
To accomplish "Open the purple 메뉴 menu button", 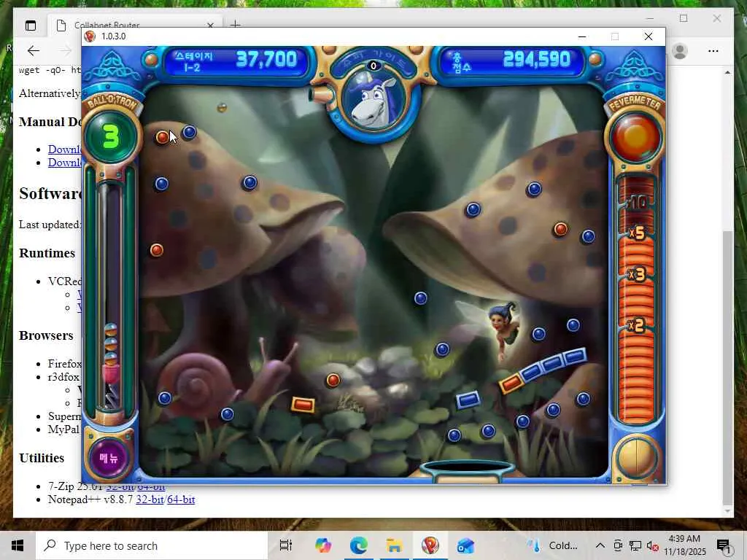I will (x=109, y=457).
